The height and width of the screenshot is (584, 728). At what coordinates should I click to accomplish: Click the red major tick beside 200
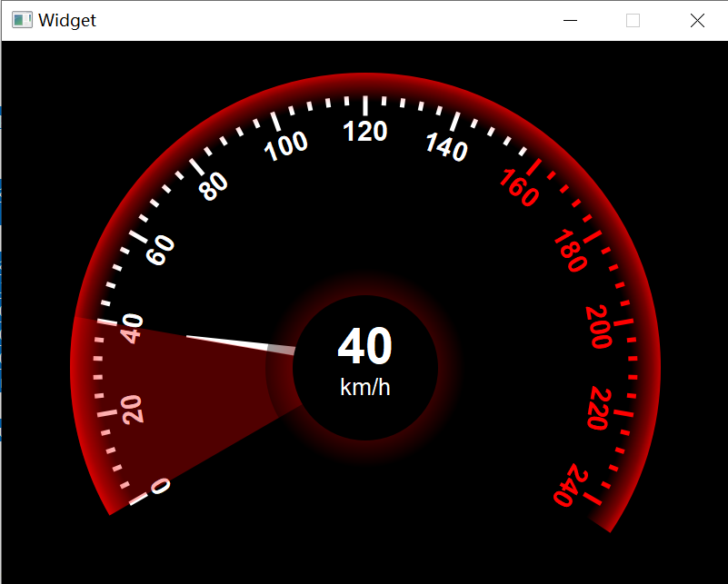[623, 322]
